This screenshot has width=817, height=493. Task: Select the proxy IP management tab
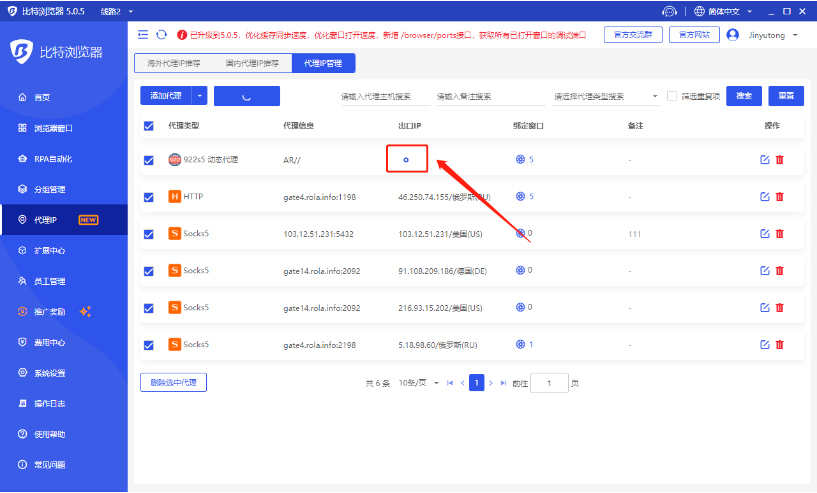[x=323, y=63]
